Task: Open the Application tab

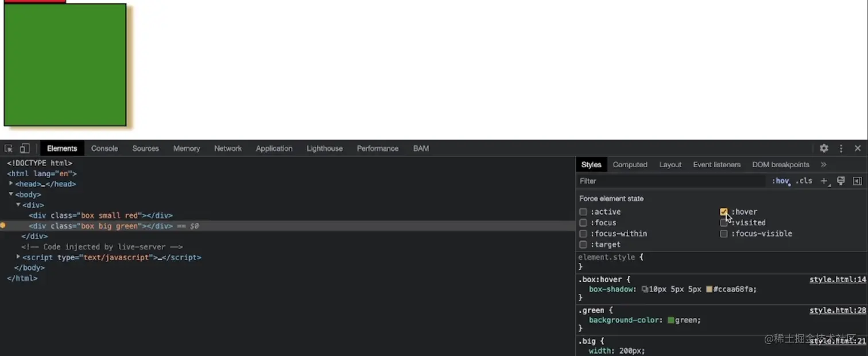Action: tap(274, 148)
